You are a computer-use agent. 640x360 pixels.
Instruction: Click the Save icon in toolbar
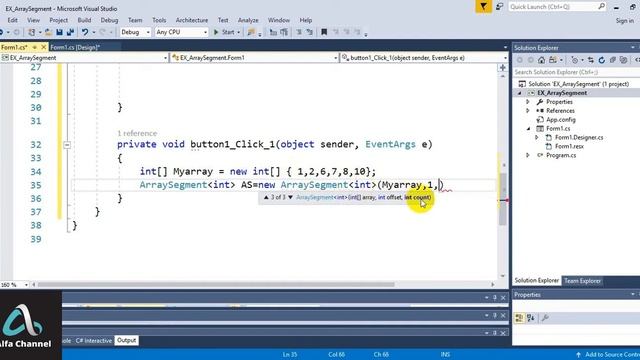click(59, 32)
